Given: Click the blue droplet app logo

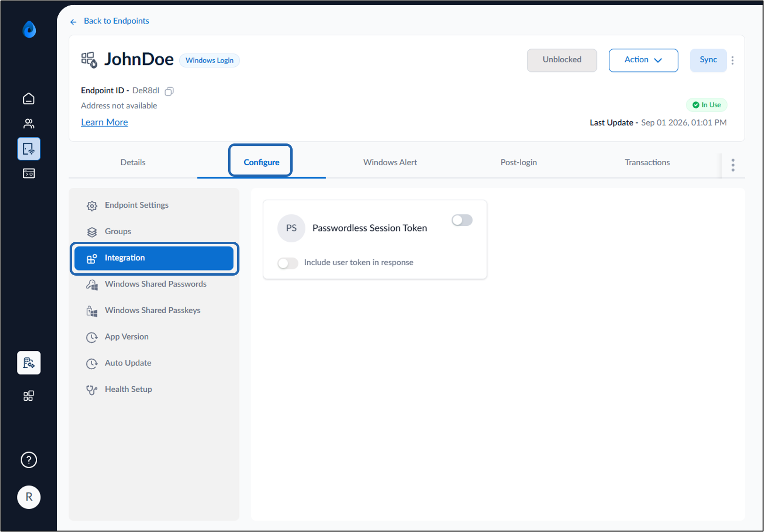Looking at the screenshot, I should (29, 29).
